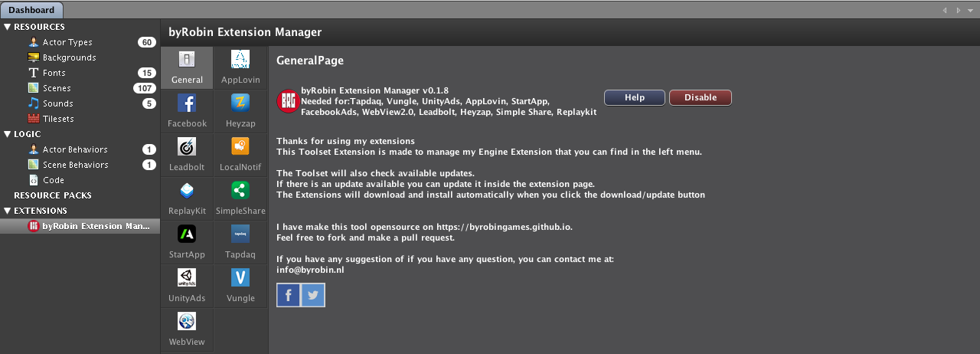
Task: Collapse the LOGIC section
Action: pos(7,134)
